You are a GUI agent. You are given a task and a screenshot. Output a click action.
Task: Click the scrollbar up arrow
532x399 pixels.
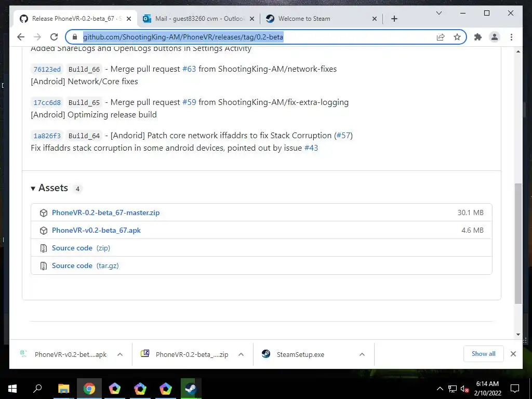pos(518,51)
